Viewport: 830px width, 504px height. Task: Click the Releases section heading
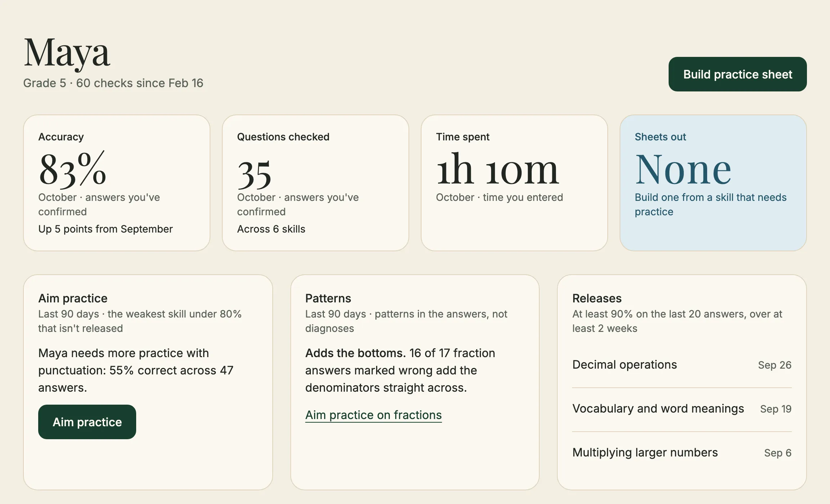[597, 298]
